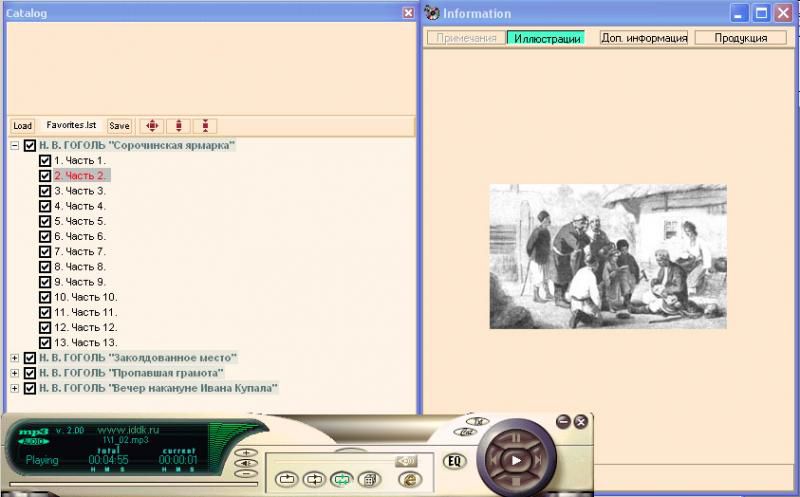Click the inward-arrows red icon in catalog toolbar

(x=205, y=126)
